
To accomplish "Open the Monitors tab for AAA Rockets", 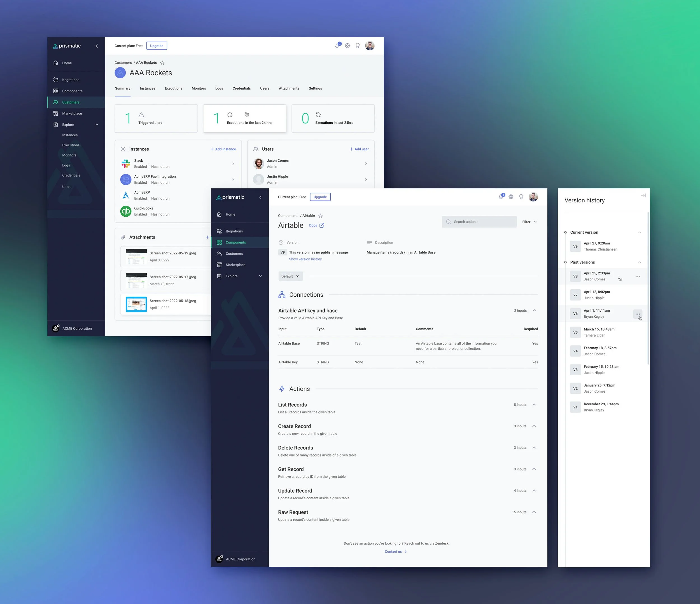I will tap(199, 88).
